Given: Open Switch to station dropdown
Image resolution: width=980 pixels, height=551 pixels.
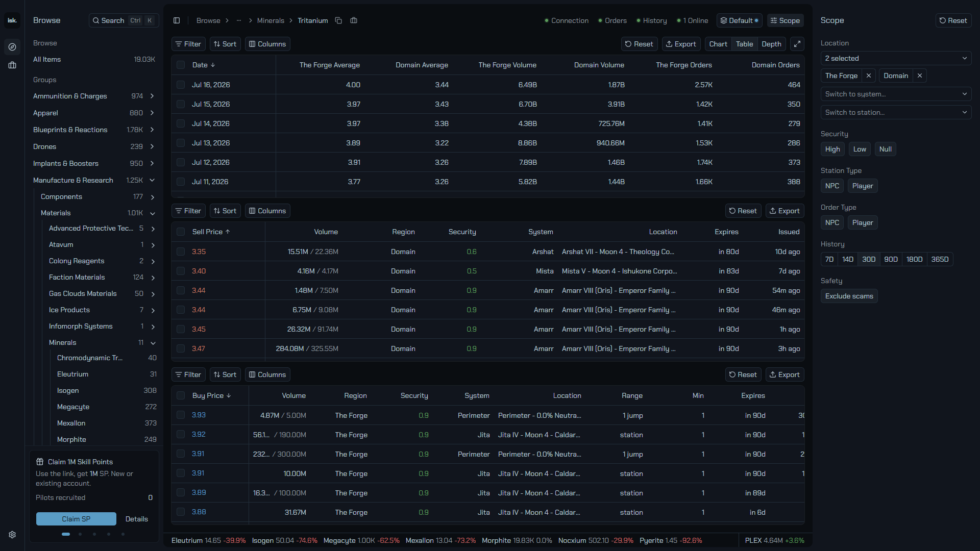Looking at the screenshot, I should [x=896, y=112].
